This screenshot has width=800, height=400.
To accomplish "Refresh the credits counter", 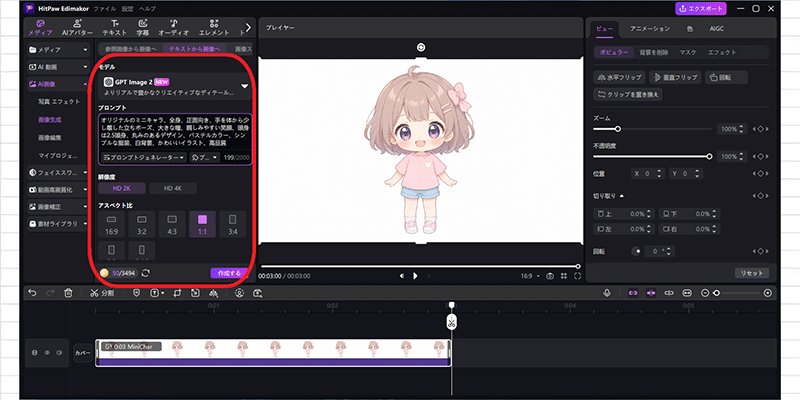I will (x=145, y=273).
